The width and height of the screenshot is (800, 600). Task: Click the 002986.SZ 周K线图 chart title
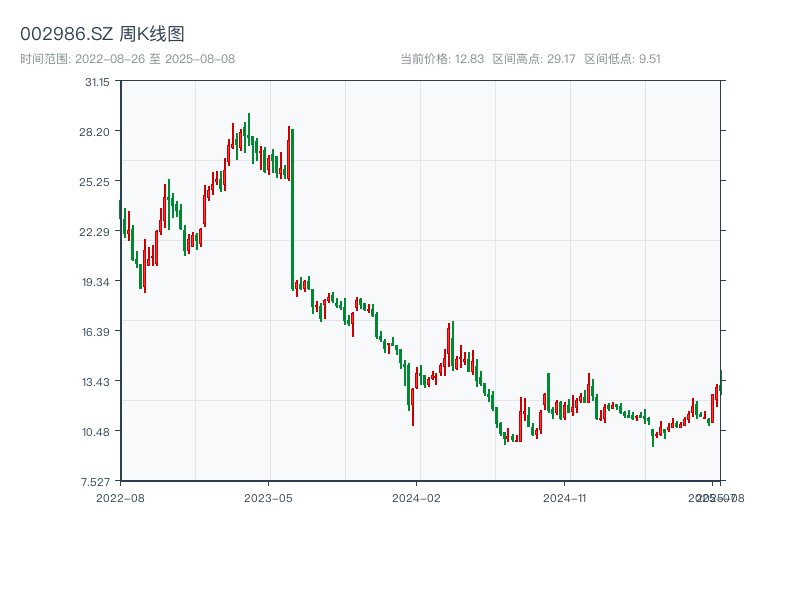(x=102, y=35)
